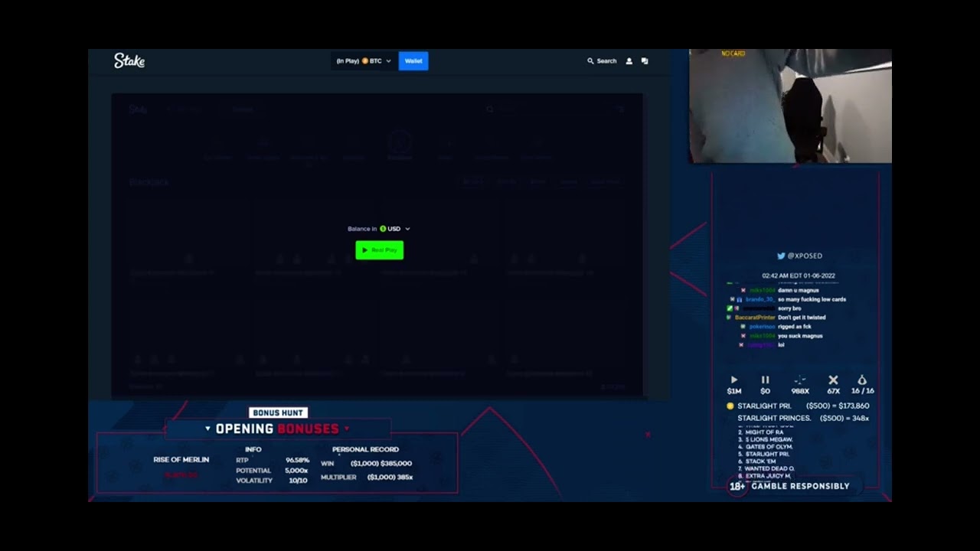Click the STARLIGHT PRINCES. ($500) = 348x row
980x551 pixels.
coord(803,419)
